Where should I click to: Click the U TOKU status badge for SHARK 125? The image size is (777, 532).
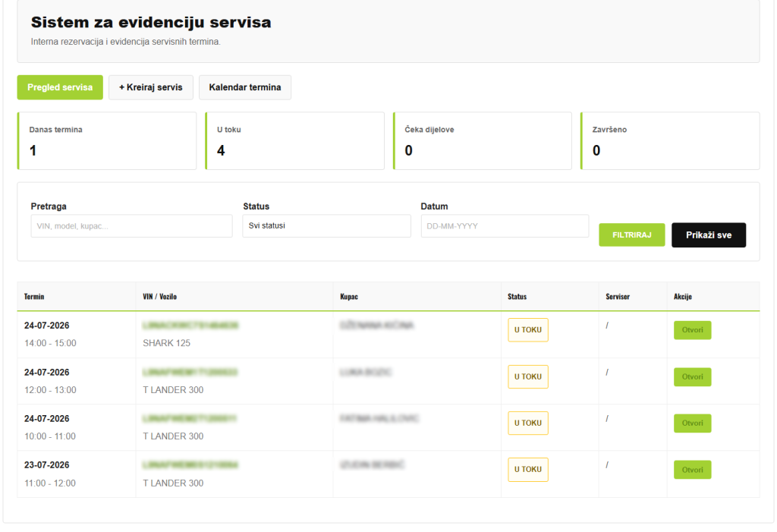[528, 330]
